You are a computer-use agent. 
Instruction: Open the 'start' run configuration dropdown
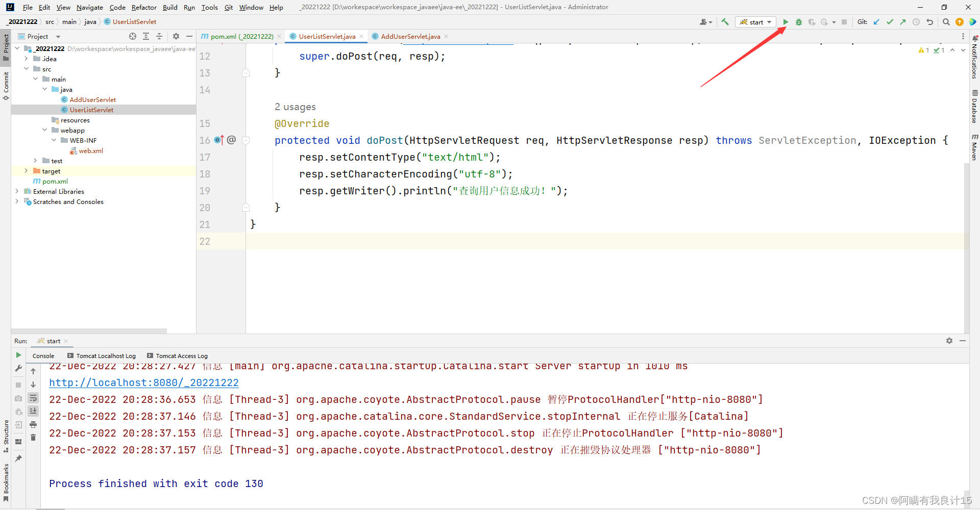755,22
